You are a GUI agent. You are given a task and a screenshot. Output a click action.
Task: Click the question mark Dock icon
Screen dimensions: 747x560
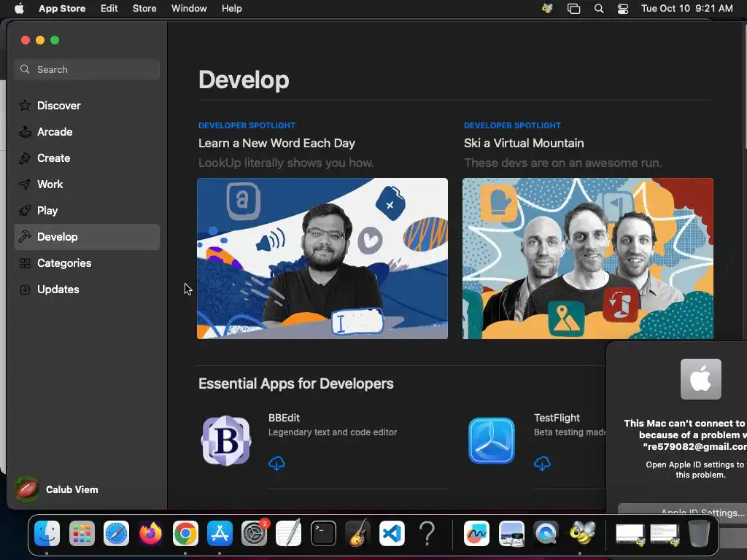(427, 533)
